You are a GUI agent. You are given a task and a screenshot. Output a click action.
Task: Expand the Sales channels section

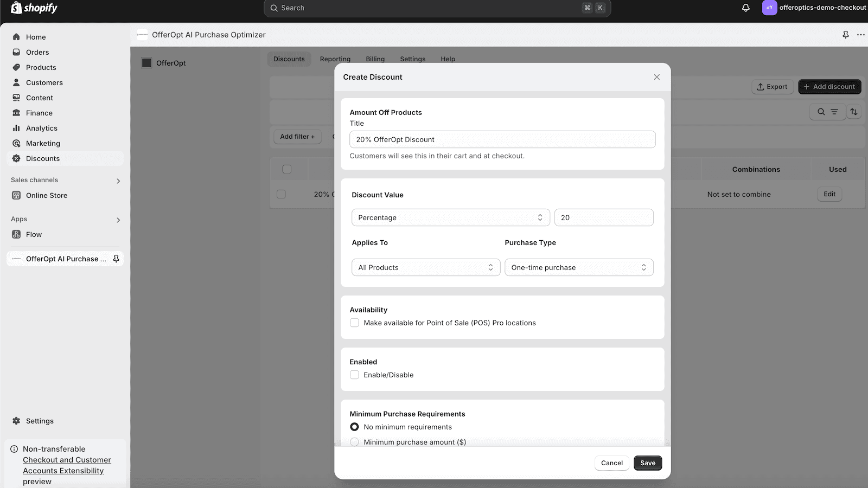click(x=118, y=180)
